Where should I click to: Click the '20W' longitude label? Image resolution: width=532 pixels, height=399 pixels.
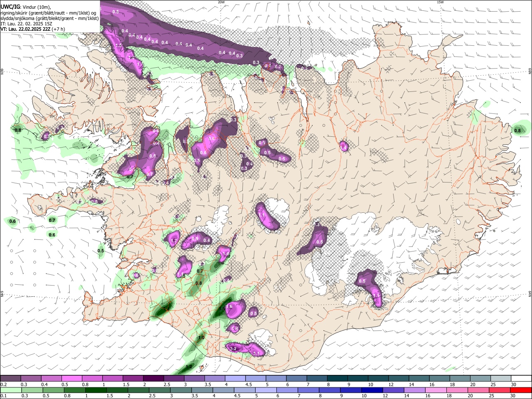[221, 2]
